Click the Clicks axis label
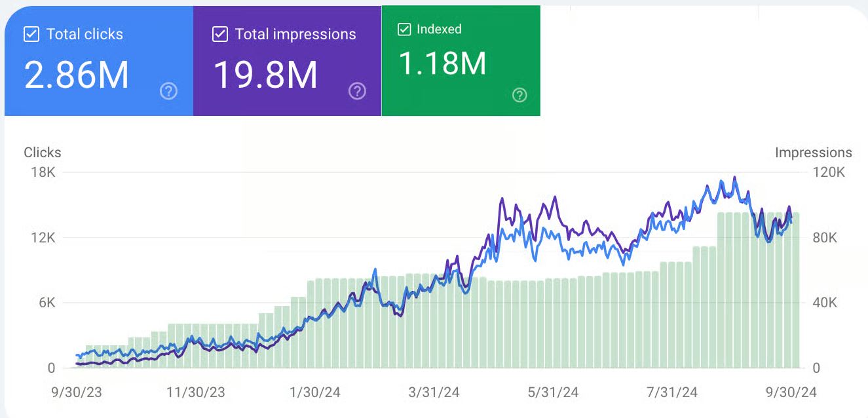This screenshot has height=418, width=868. (42, 152)
